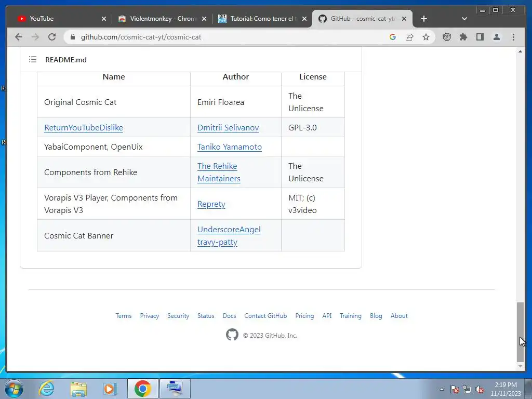The image size is (532, 399).
Task: Open the ReturnYouTubeDislike link
Action: click(x=84, y=128)
